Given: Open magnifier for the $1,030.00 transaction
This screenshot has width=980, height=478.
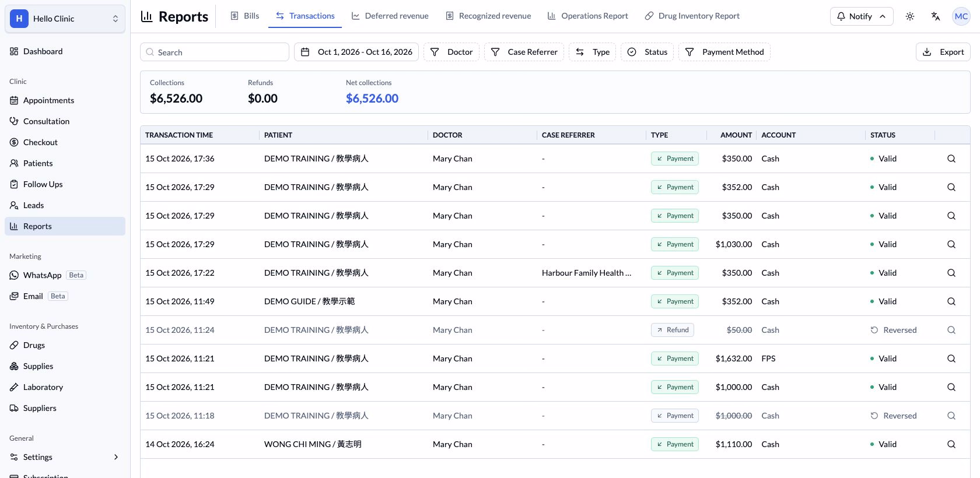Looking at the screenshot, I should (x=951, y=244).
